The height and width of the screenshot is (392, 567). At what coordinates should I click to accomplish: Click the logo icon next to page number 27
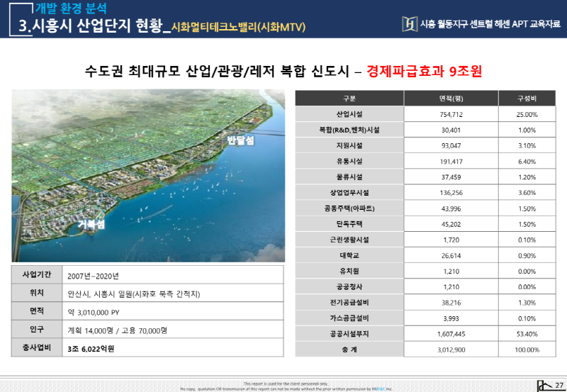point(544,385)
